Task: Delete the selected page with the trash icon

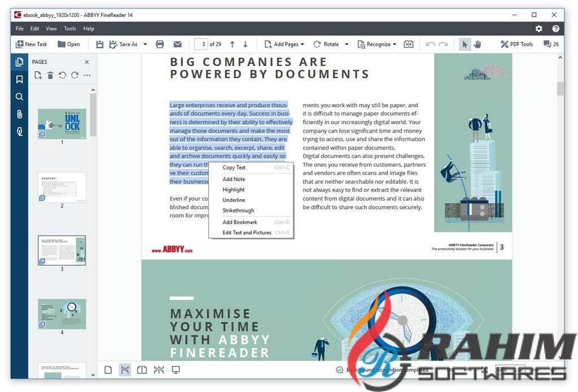Action: pyautogui.click(x=50, y=75)
